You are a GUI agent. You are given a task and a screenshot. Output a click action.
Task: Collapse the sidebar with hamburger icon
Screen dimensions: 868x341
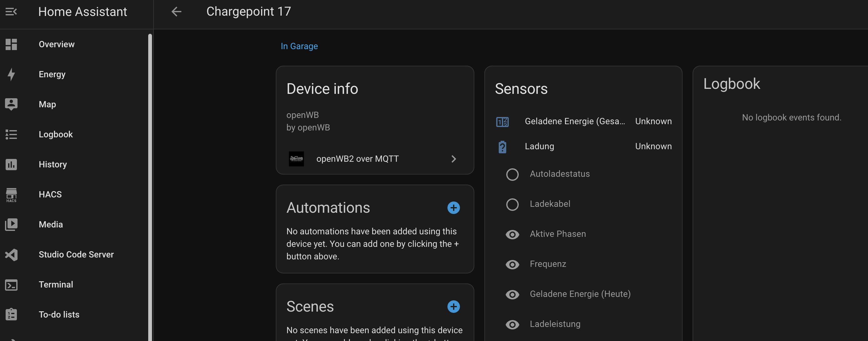[x=11, y=12]
